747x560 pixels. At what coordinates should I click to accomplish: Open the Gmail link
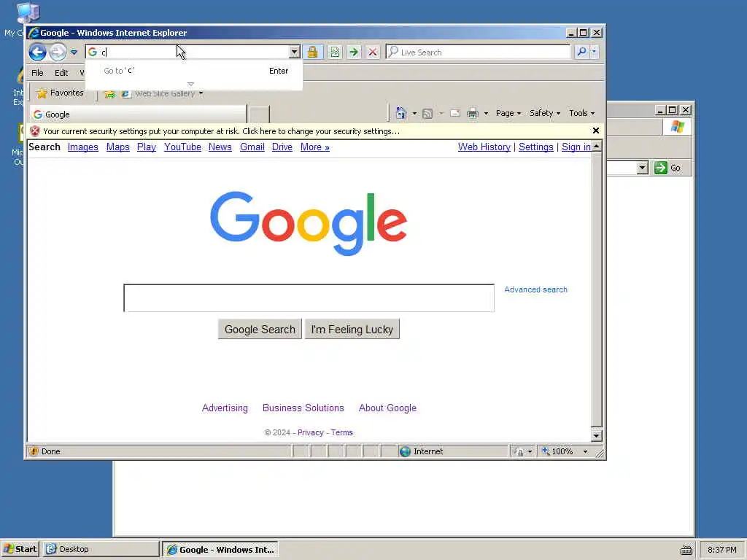tap(252, 147)
